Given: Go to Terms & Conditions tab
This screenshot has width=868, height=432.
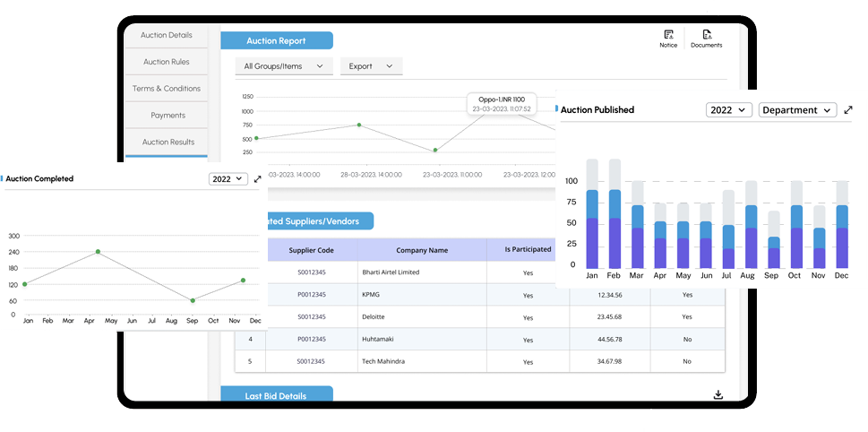Looking at the screenshot, I should [x=166, y=88].
